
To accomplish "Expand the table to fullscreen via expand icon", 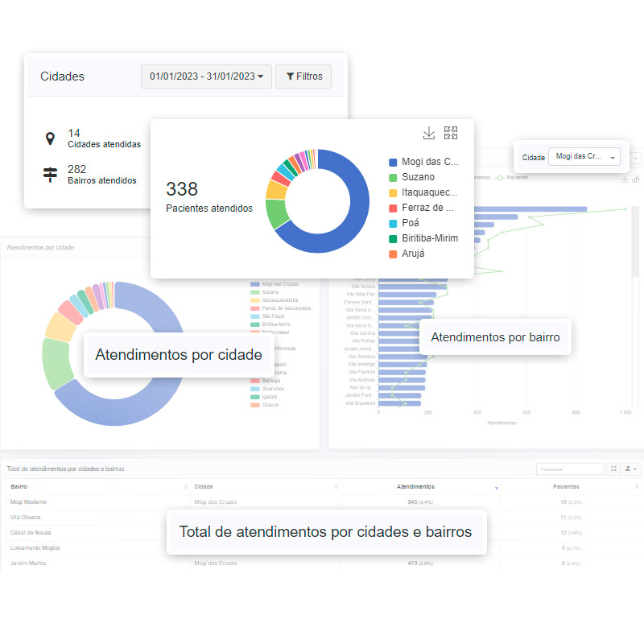I will (613, 469).
